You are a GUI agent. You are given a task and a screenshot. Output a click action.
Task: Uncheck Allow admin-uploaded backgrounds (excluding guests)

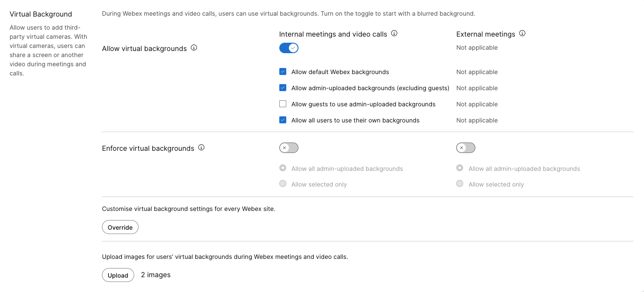coord(283,88)
